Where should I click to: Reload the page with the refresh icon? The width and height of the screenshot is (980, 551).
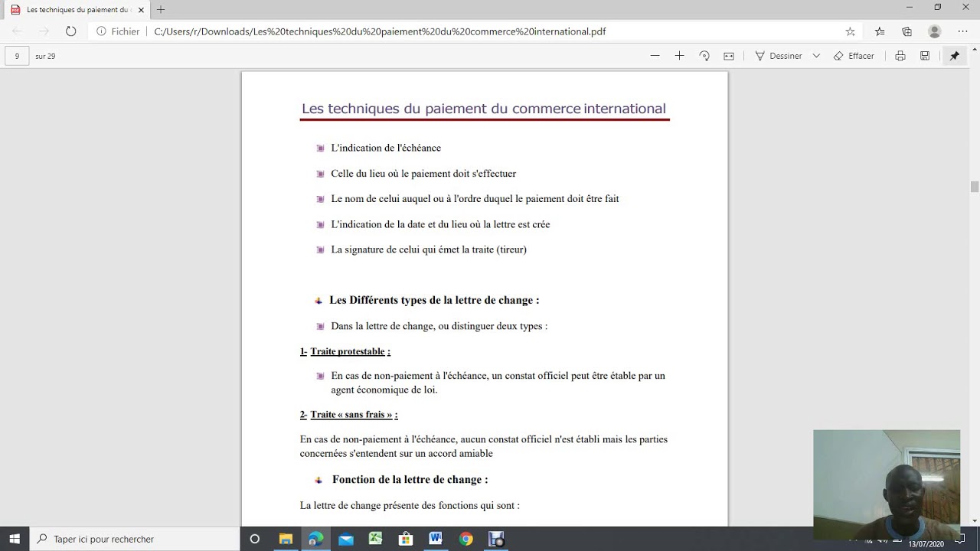(71, 31)
